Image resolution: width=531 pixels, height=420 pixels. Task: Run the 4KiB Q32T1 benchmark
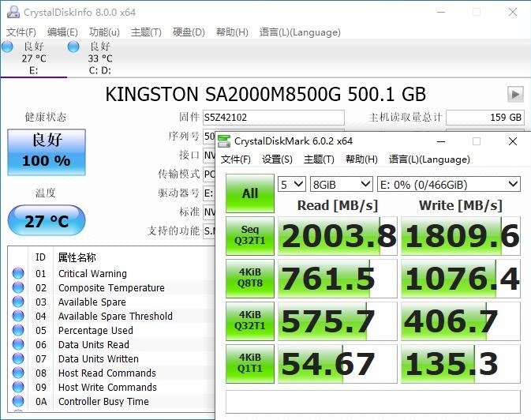[x=250, y=321]
